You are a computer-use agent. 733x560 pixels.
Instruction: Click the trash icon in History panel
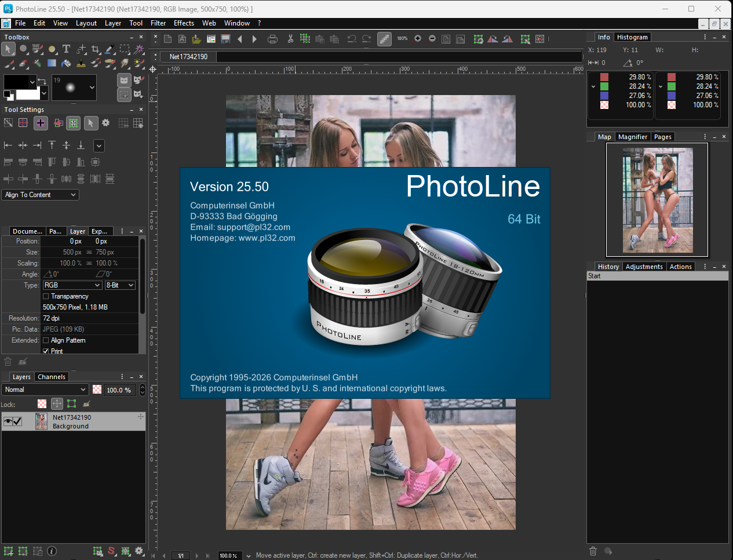pyautogui.click(x=593, y=551)
